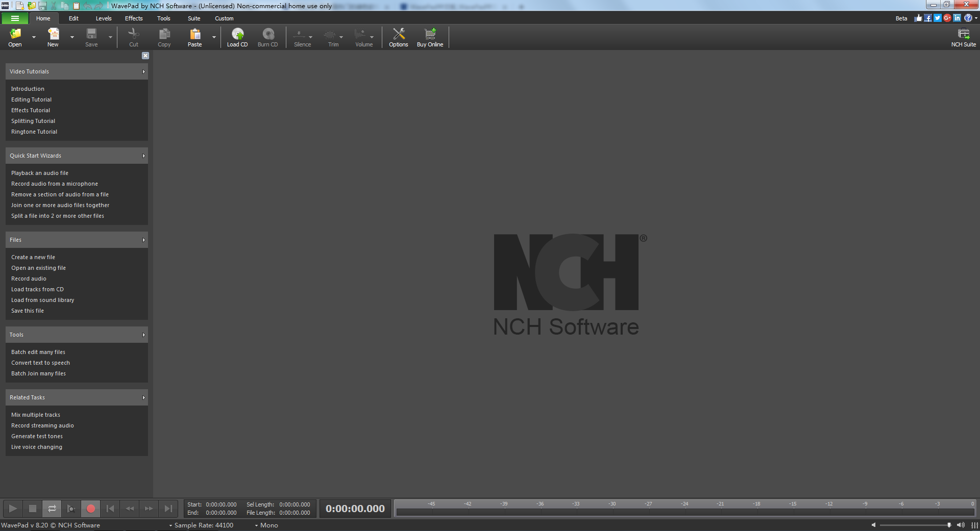Switch to the Suite tab
The width and height of the screenshot is (980, 531).
tap(194, 18)
